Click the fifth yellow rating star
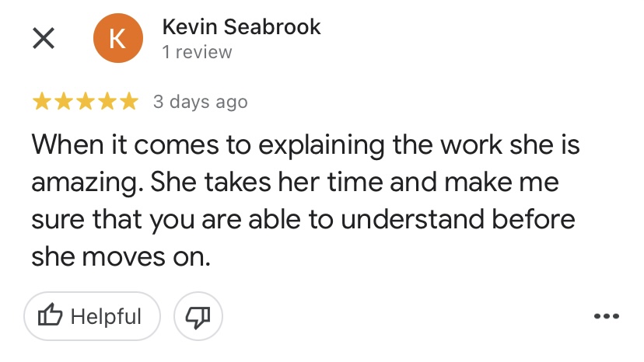Screen dimensions: 644x362 (x=128, y=102)
